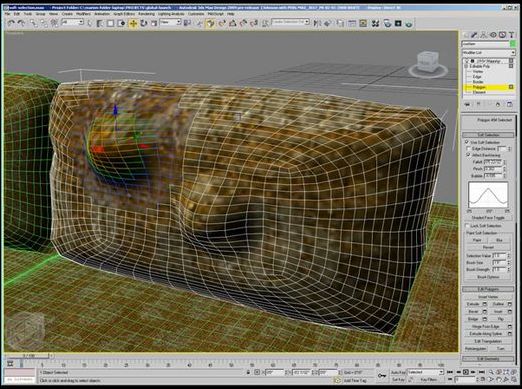Click the Shaded Face Toggle button
522x389 pixels.
click(488, 218)
